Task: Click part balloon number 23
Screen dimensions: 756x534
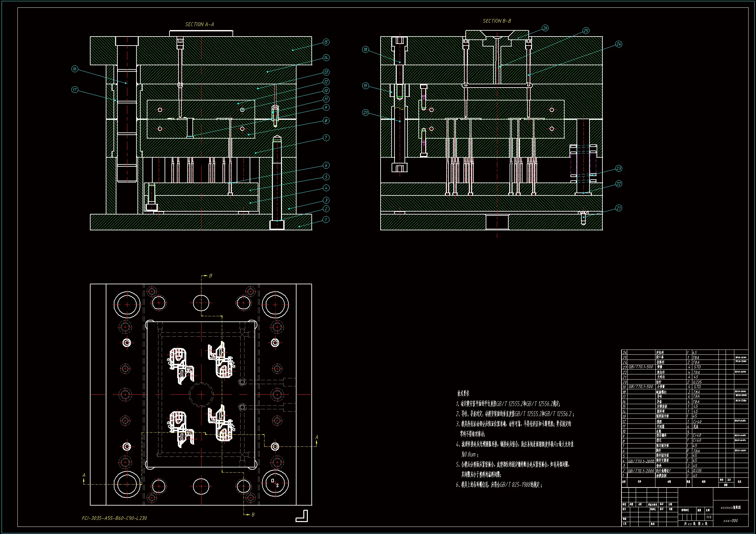Action: coord(619,168)
